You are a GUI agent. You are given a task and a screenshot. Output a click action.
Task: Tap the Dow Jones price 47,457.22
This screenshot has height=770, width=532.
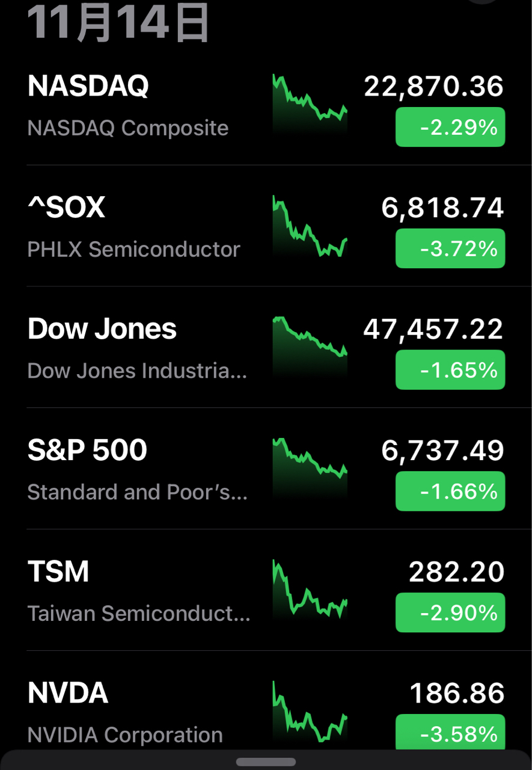(x=433, y=329)
